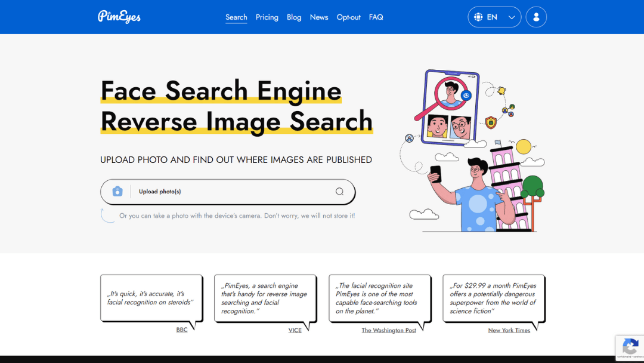The width and height of the screenshot is (644, 363).
Task: Go to the Pricing page
Action: (267, 17)
